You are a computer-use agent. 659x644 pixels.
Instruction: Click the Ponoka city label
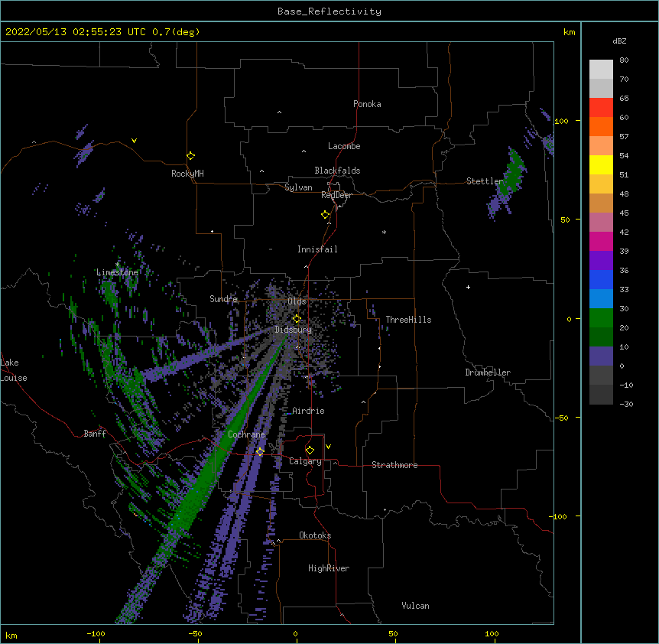point(367,104)
